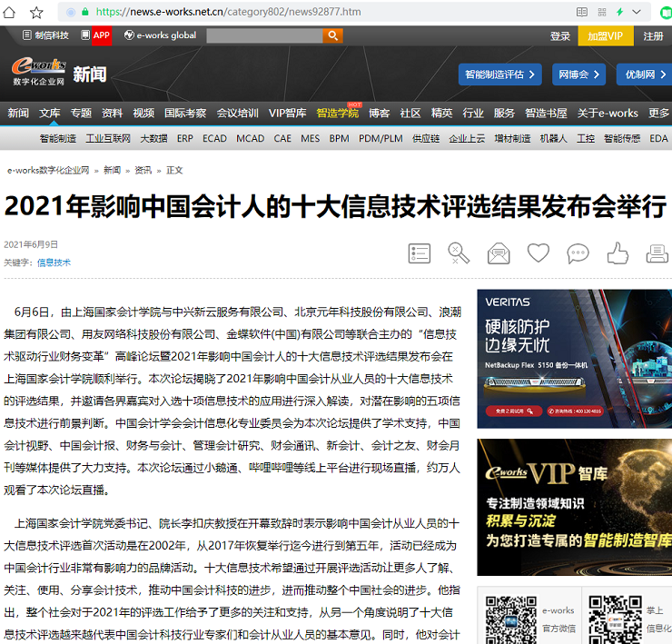Open the red APP icon link
The height and width of the screenshot is (644, 672).
pyautogui.click(x=102, y=35)
